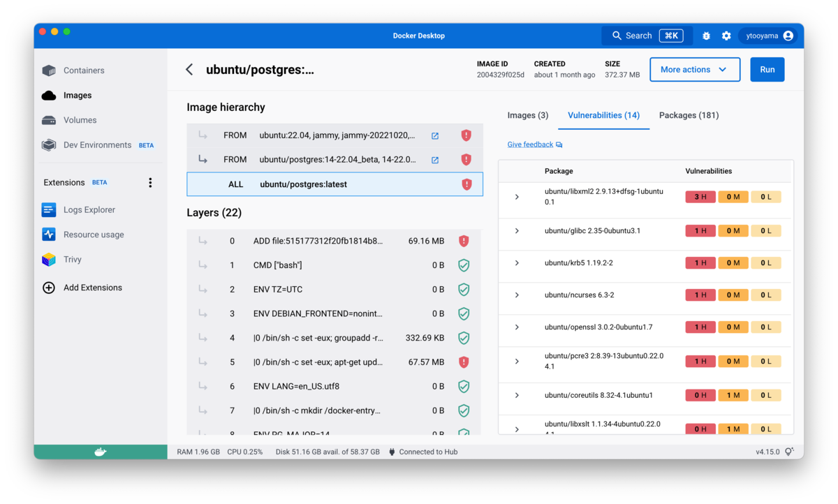
Task: Click the blue Run button
Action: click(767, 70)
